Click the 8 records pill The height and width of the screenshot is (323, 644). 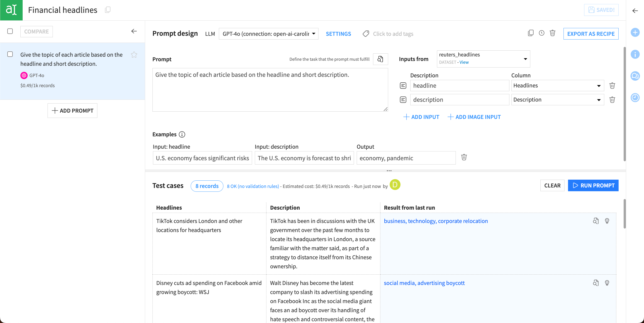click(x=207, y=186)
